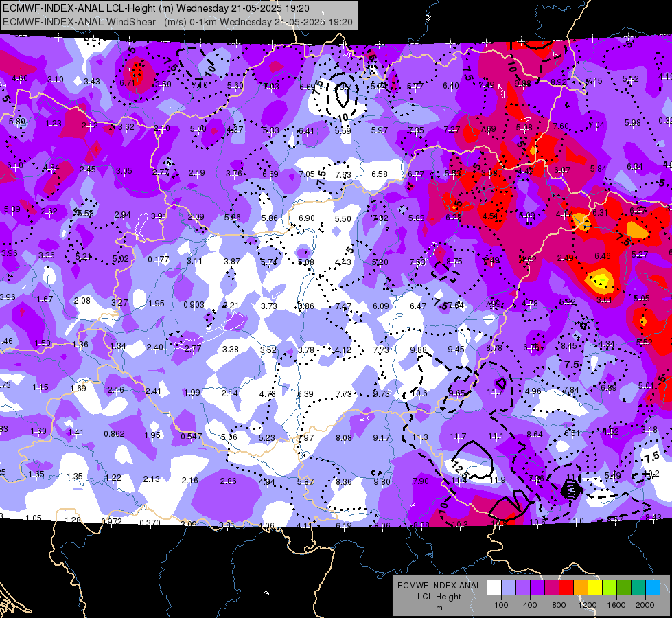The height and width of the screenshot is (618, 672).
Task: Click the grid value 8.08
Action: (x=344, y=438)
